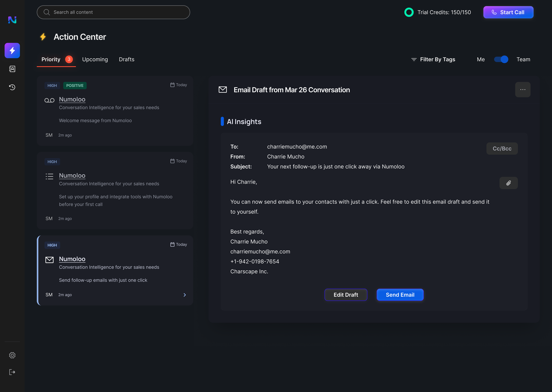552x392 pixels.
Task: Click the Numoloo logo icon
Action: [12, 20]
